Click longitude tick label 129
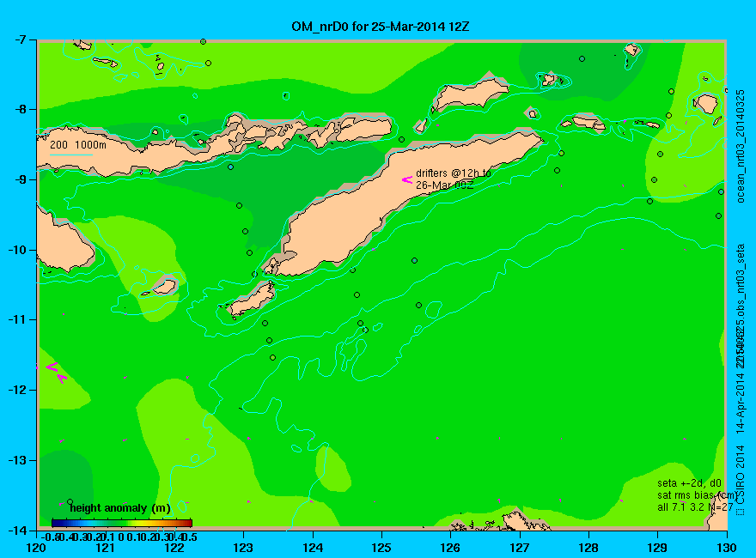Screen dimensions: 756x558 [658, 548]
